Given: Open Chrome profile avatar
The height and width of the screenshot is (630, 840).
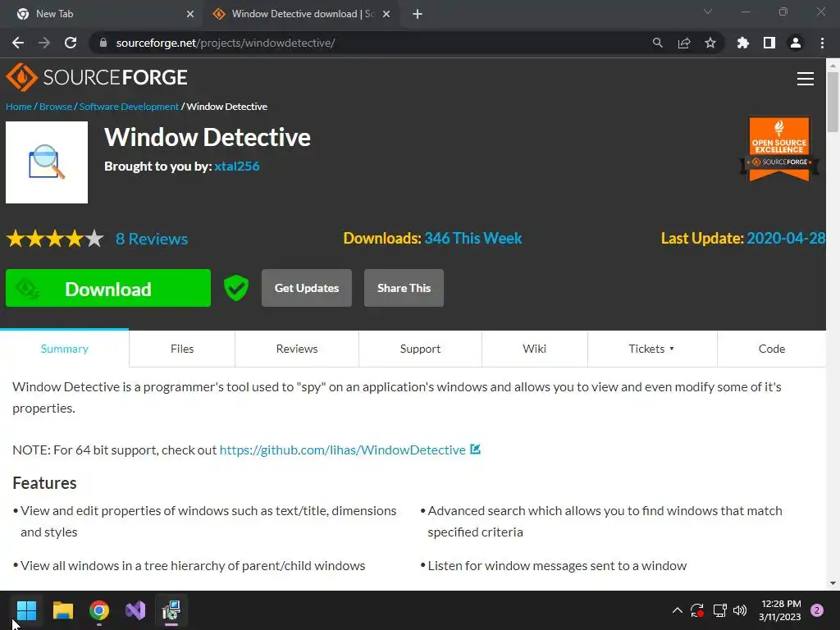Looking at the screenshot, I should tap(796, 43).
